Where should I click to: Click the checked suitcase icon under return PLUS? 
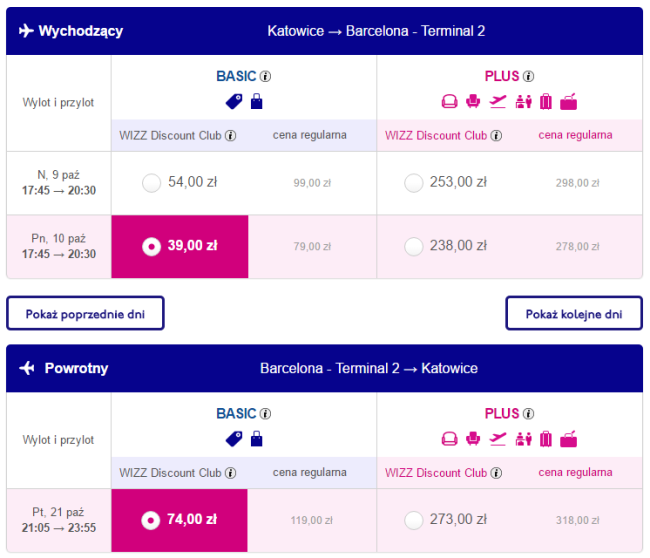(546, 439)
